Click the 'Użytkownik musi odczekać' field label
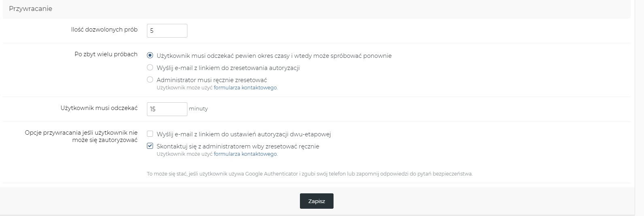The image size is (644, 216). pyautogui.click(x=99, y=108)
